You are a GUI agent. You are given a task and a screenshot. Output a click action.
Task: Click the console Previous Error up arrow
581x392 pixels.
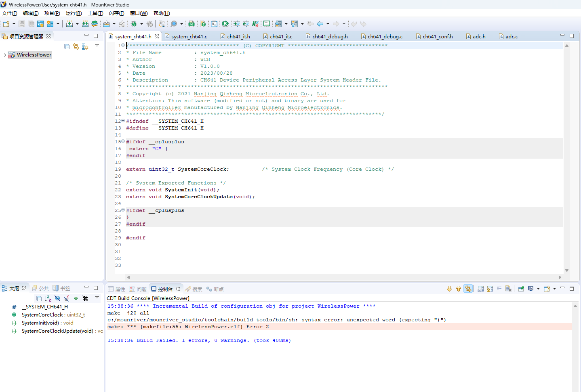pos(459,289)
